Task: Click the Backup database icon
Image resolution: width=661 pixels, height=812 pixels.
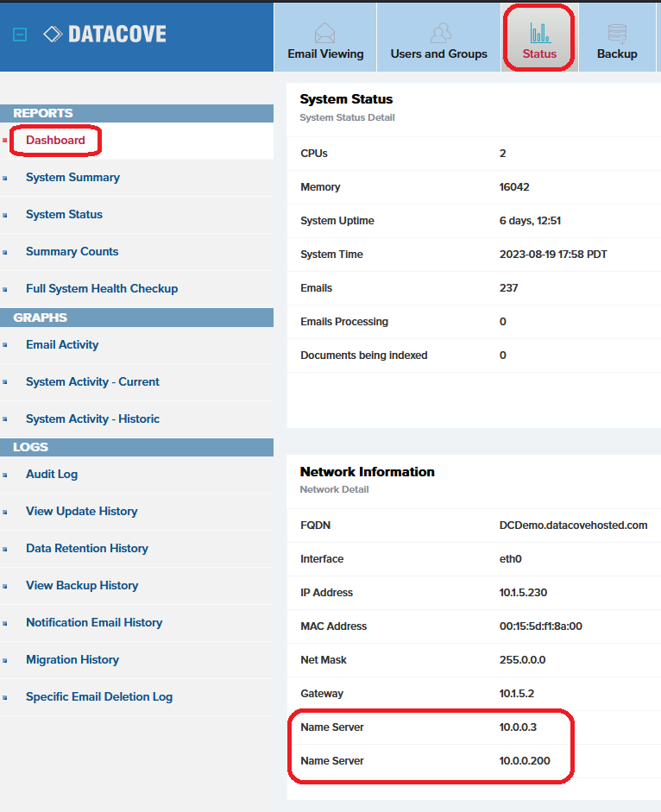Action: coord(617,33)
